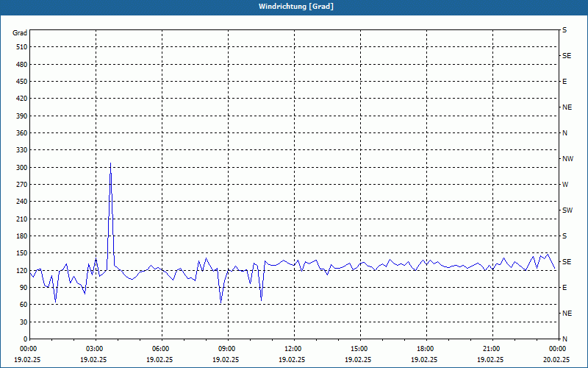588x368 pixels.
Task: Select the SW compass direction label
Action: point(567,210)
